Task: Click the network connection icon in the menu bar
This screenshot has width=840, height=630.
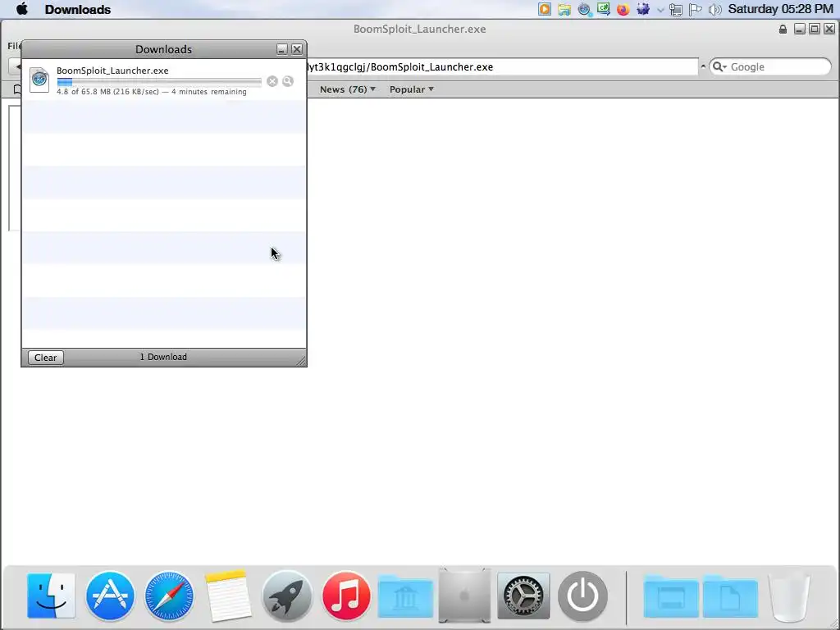Action: [x=676, y=10]
